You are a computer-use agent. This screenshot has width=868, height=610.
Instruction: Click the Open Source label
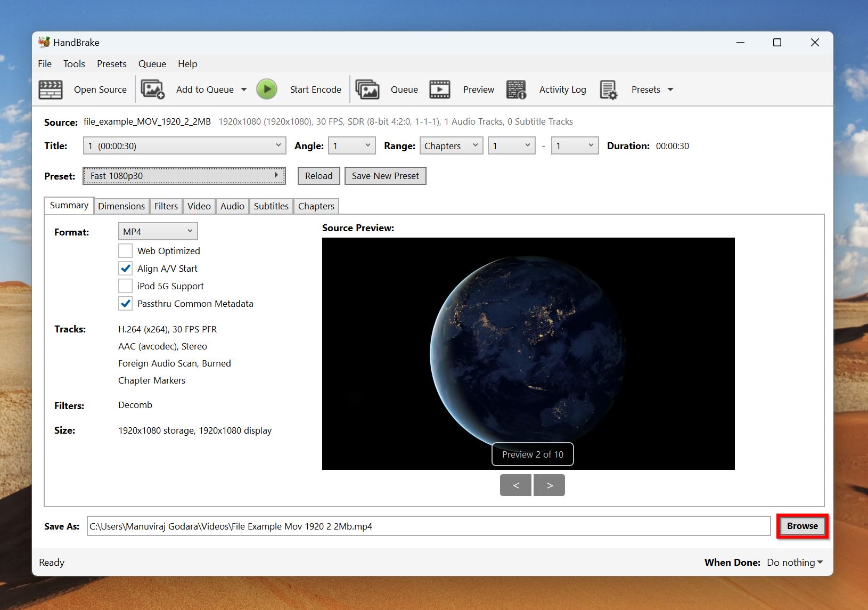(x=100, y=90)
